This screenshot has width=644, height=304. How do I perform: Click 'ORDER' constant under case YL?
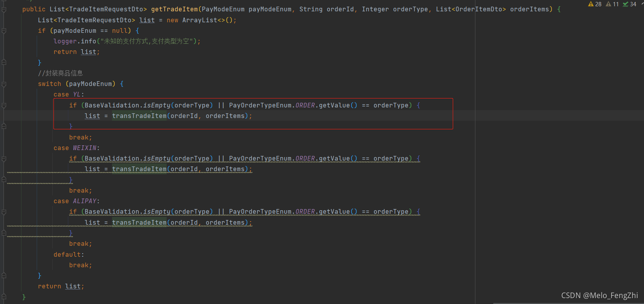[305, 105]
